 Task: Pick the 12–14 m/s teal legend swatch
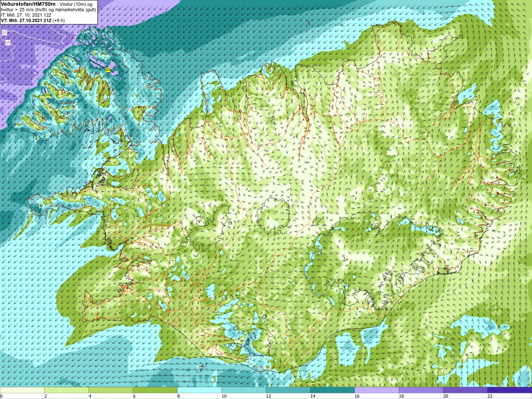[288, 390]
